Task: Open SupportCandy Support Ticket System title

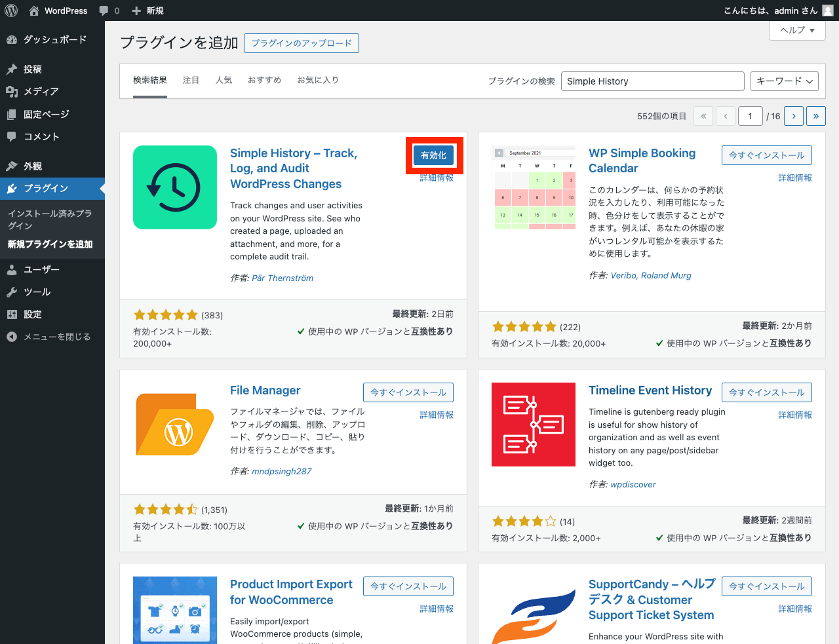Action: click(652, 599)
